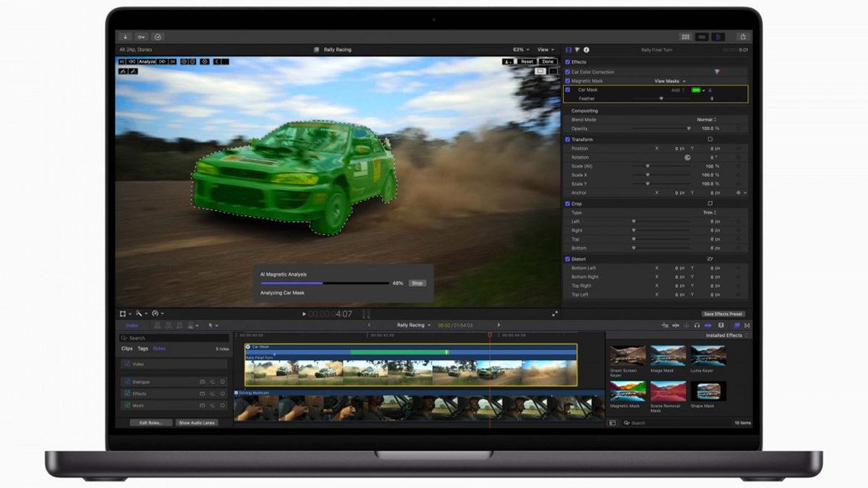Select the Magnetic Mask thumbnail in the effects browser

(x=627, y=391)
